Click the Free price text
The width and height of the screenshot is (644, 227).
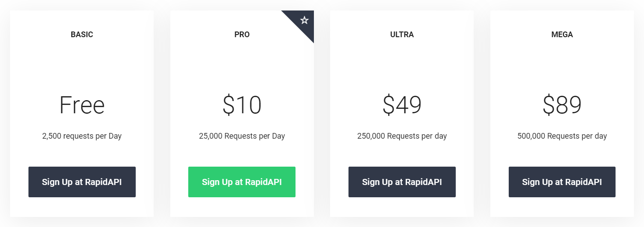[82, 105]
